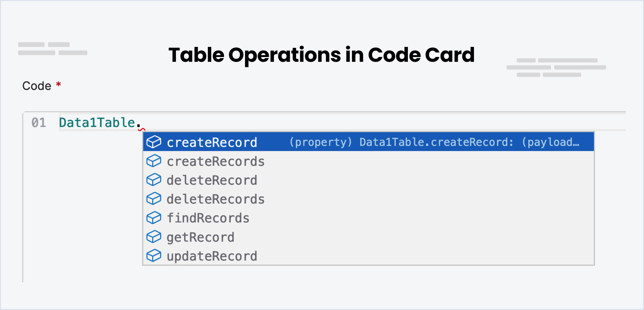This screenshot has height=310, width=644.
Task: Click the Data1Table text in code editor
Action: point(97,123)
